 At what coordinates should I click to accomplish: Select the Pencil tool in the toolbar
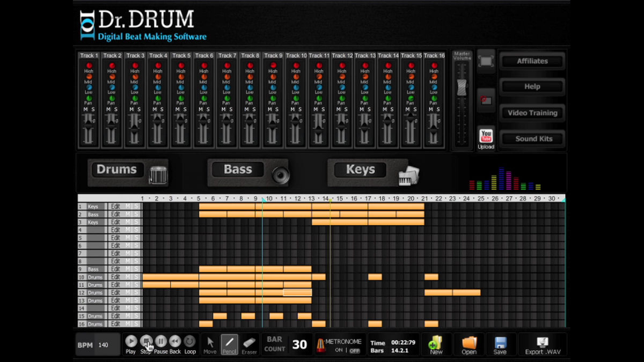point(229,345)
